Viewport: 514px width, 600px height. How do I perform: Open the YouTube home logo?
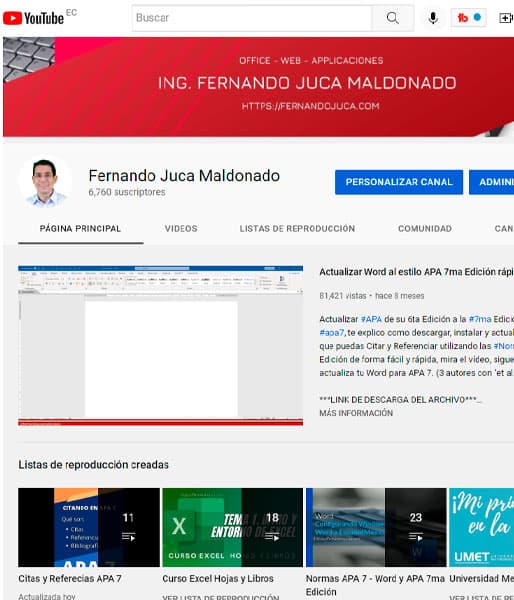coord(33,18)
